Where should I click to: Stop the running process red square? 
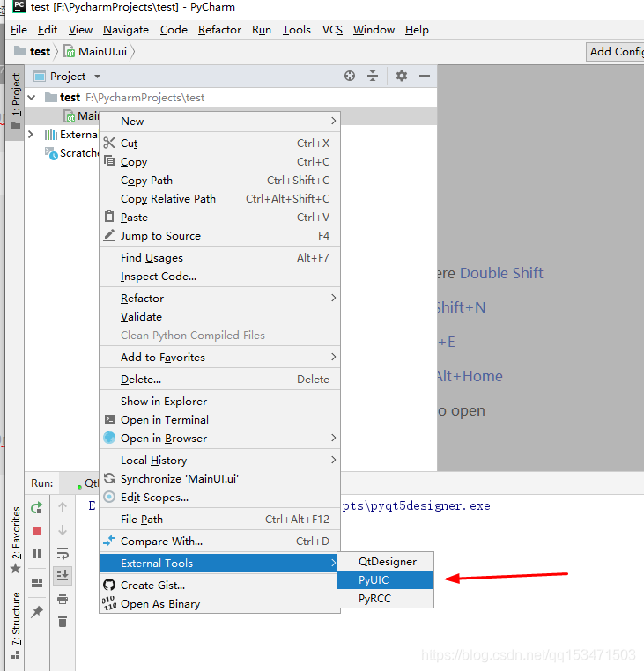[x=37, y=531]
